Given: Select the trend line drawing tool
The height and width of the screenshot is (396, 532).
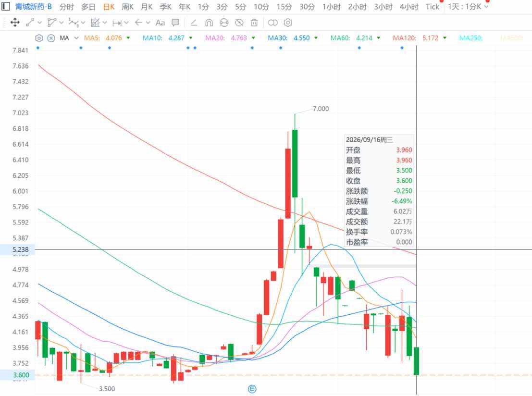Looking at the screenshot, I should tap(30, 23).
